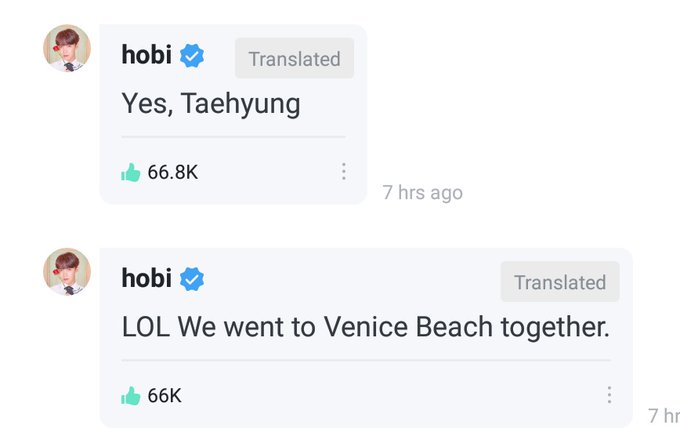Screen dimensions: 680x443
Task: Like the "Yes, Taehyung" post with thumbs-up
Action: click(131, 173)
